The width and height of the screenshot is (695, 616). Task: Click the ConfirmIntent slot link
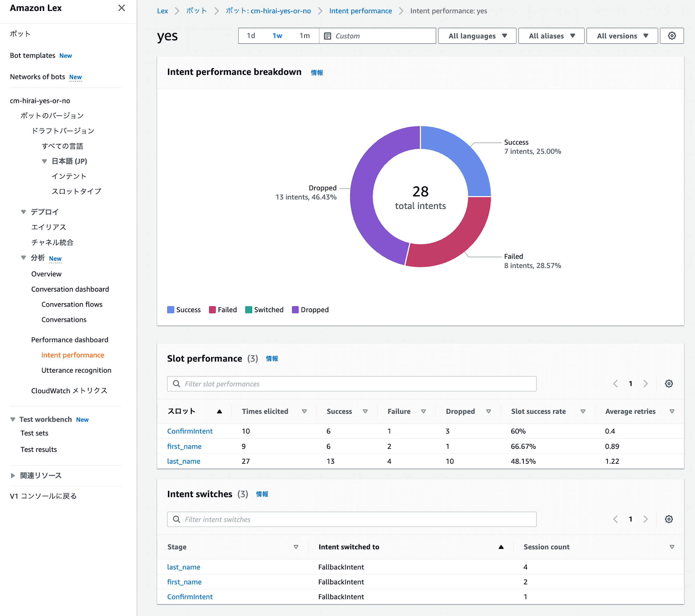190,430
